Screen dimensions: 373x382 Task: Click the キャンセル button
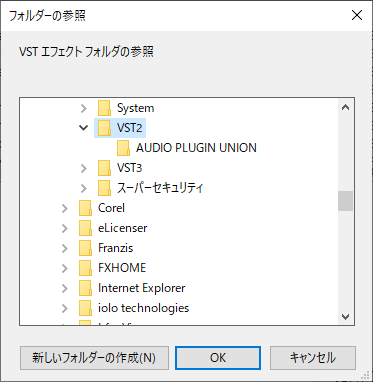point(313,358)
